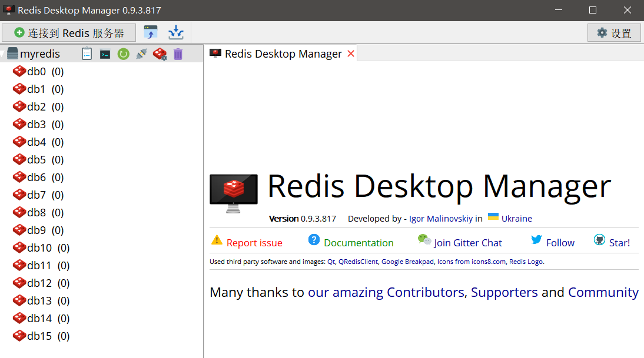Open Igor Malinovskiy developer link
The height and width of the screenshot is (358, 644).
pyautogui.click(x=441, y=219)
